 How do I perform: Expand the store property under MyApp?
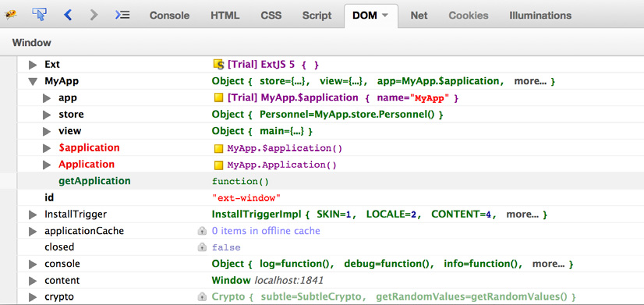tap(47, 115)
